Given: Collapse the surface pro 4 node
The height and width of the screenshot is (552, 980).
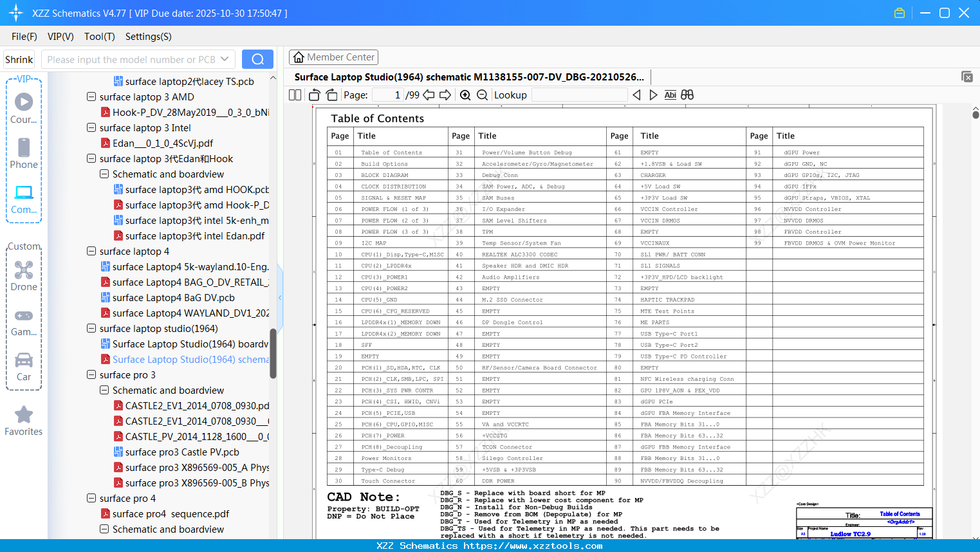Looking at the screenshot, I should 91,498.
